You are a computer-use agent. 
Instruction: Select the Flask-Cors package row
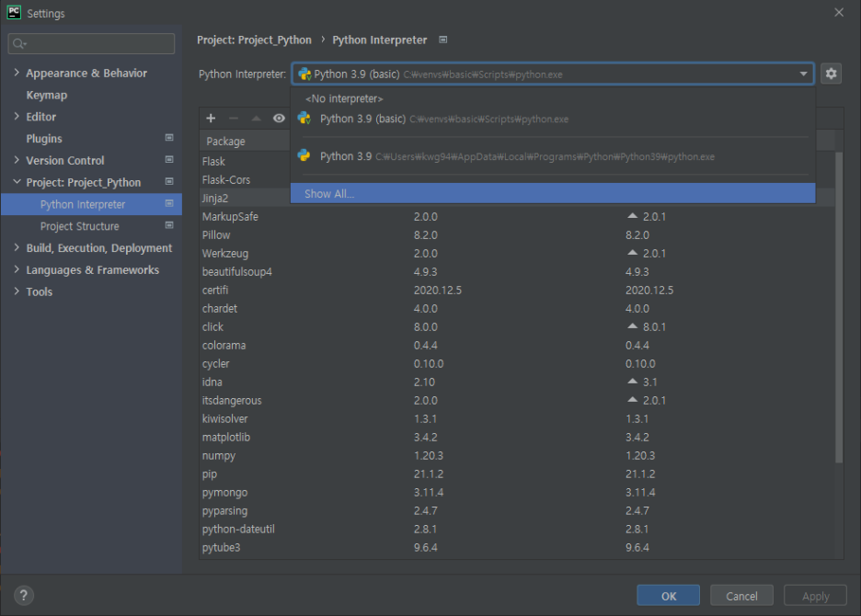coord(245,179)
